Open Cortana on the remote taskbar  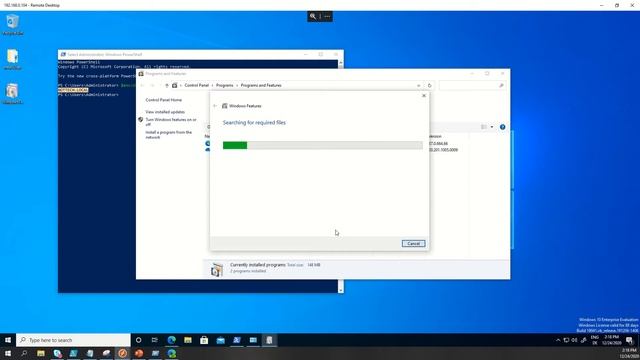138,340
